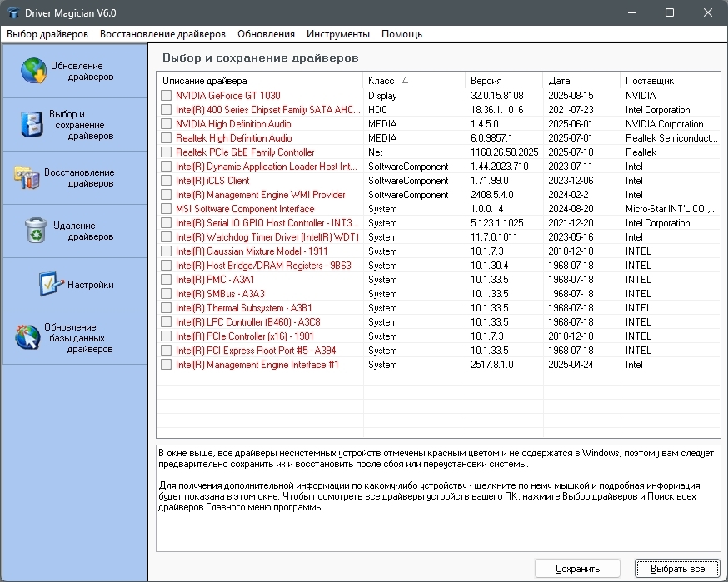Click the Выбор и сохранение драйверов icon

click(x=32, y=124)
